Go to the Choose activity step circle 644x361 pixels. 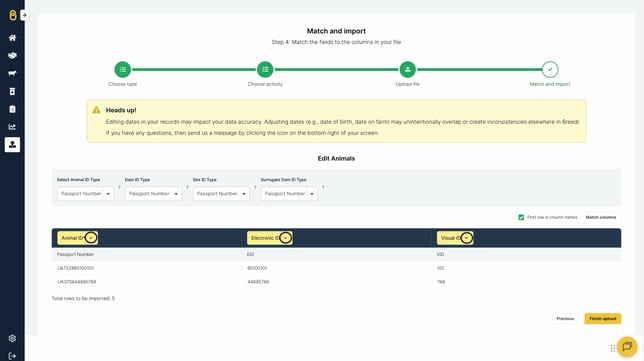click(265, 69)
